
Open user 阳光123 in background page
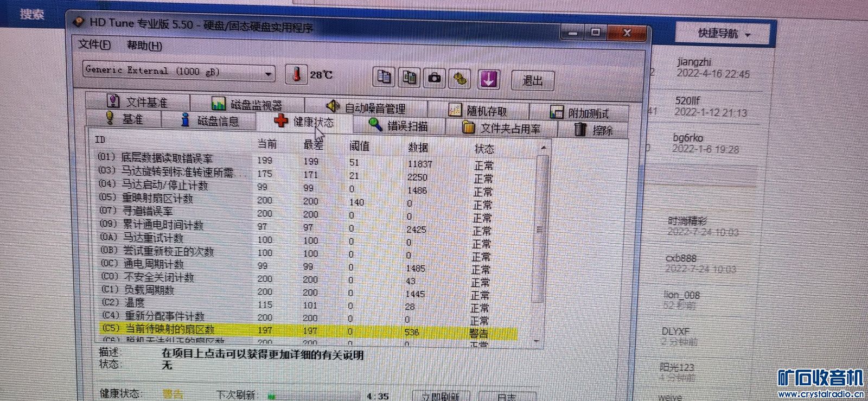tap(676, 367)
